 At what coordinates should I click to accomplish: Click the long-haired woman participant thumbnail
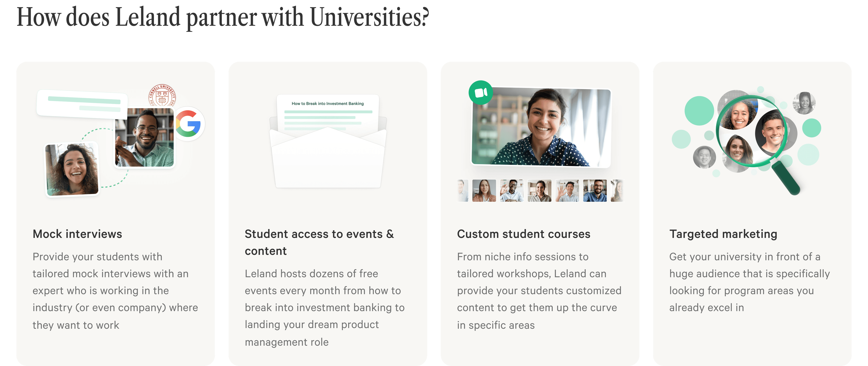pos(484,191)
